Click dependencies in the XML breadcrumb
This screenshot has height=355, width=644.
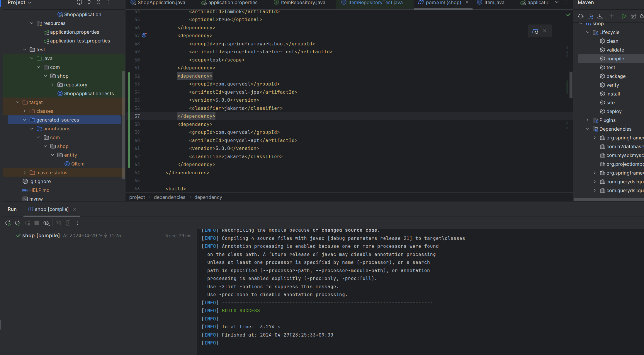click(x=169, y=197)
